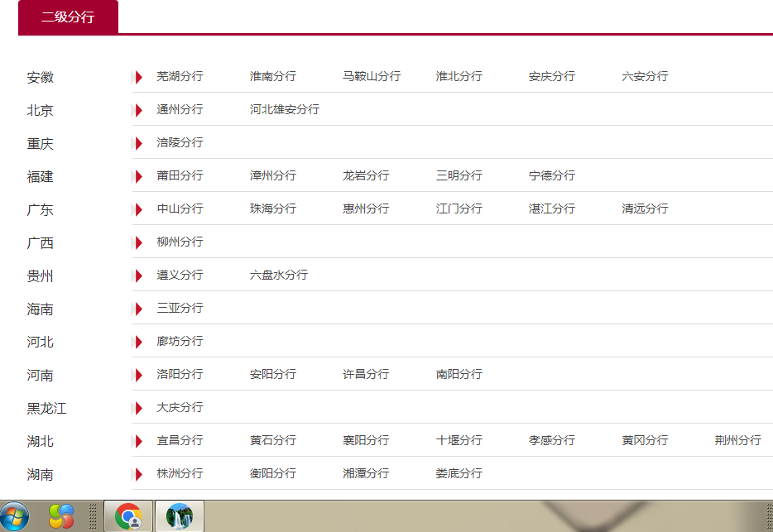Visit the 珠海分行 link

coord(272,208)
